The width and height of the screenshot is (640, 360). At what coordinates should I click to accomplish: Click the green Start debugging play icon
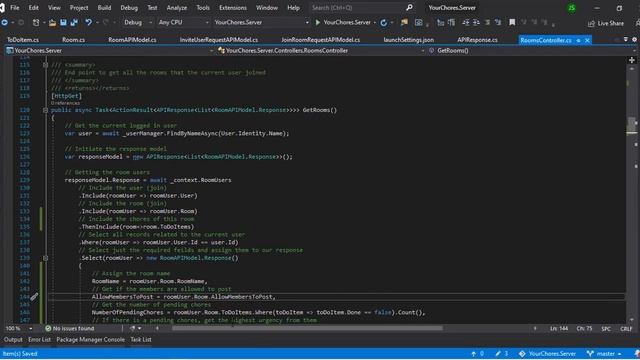[318, 22]
